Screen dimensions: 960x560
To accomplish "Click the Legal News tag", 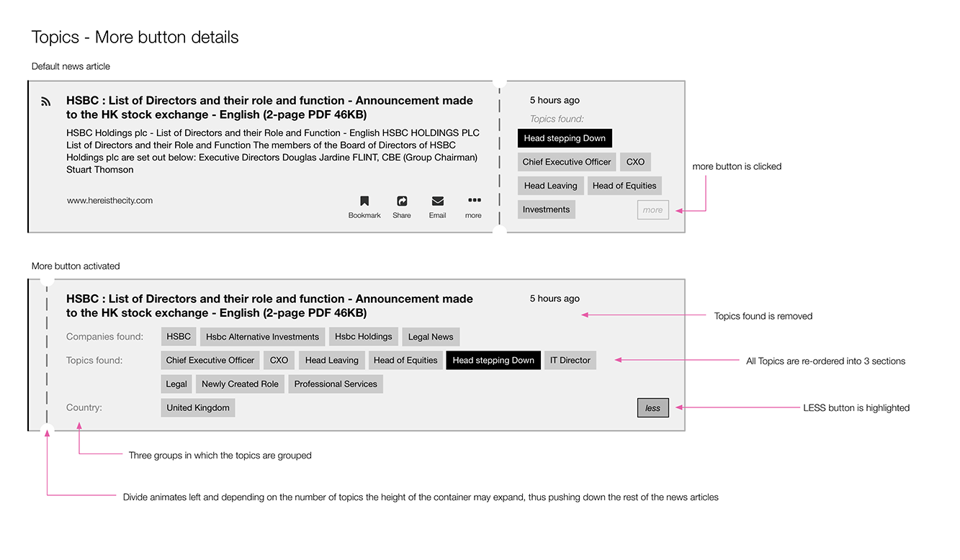I will point(431,337).
